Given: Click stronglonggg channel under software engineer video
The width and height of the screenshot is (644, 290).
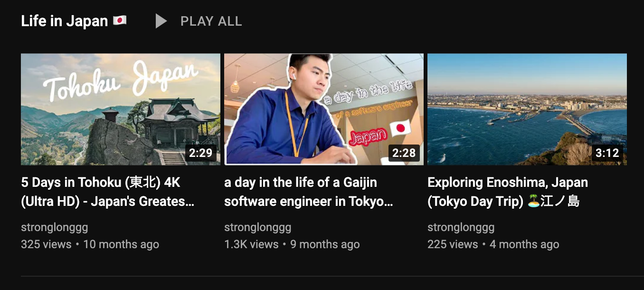Looking at the screenshot, I should tap(258, 228).
